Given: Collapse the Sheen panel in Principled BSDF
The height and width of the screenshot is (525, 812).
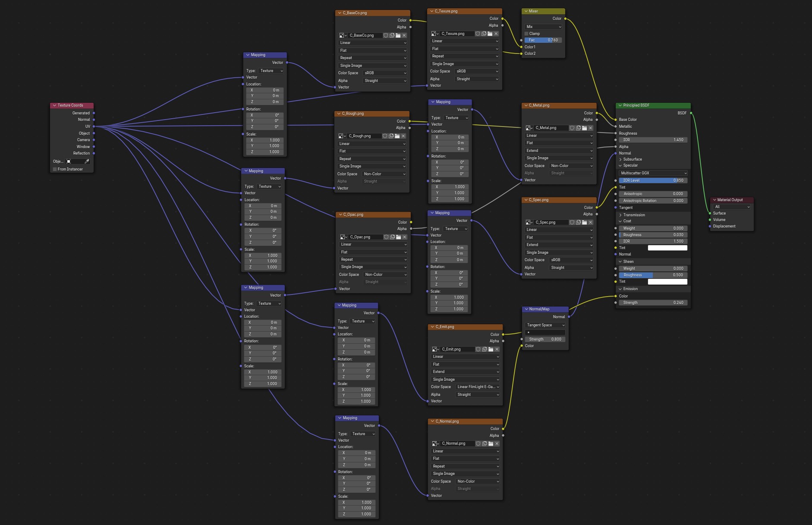Looking at the screenshot, I should [x=621, y=262].
